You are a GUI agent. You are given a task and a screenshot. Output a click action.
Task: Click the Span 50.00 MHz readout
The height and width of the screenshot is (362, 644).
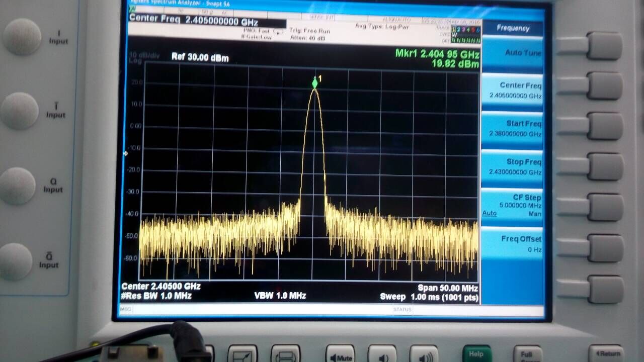[x=448, y=288]
